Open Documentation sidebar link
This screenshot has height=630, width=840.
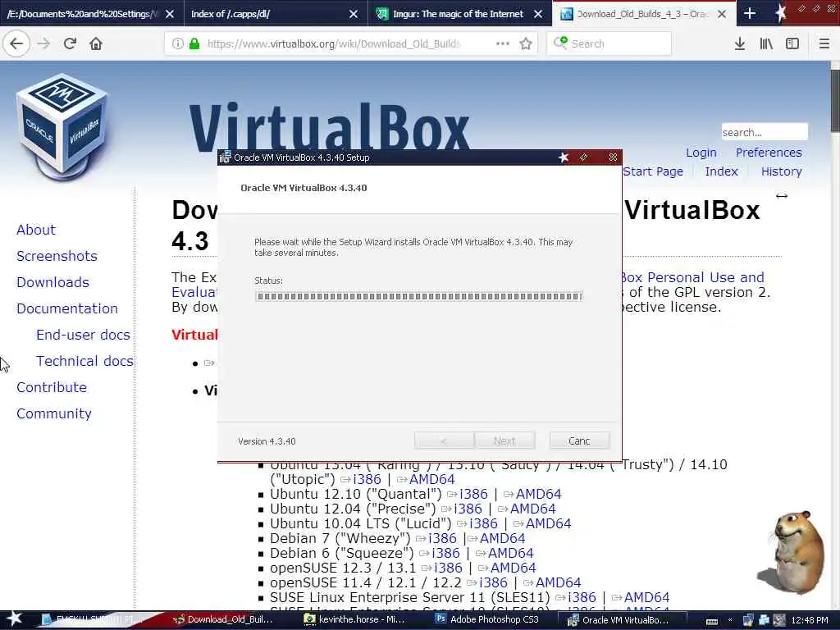67,308
